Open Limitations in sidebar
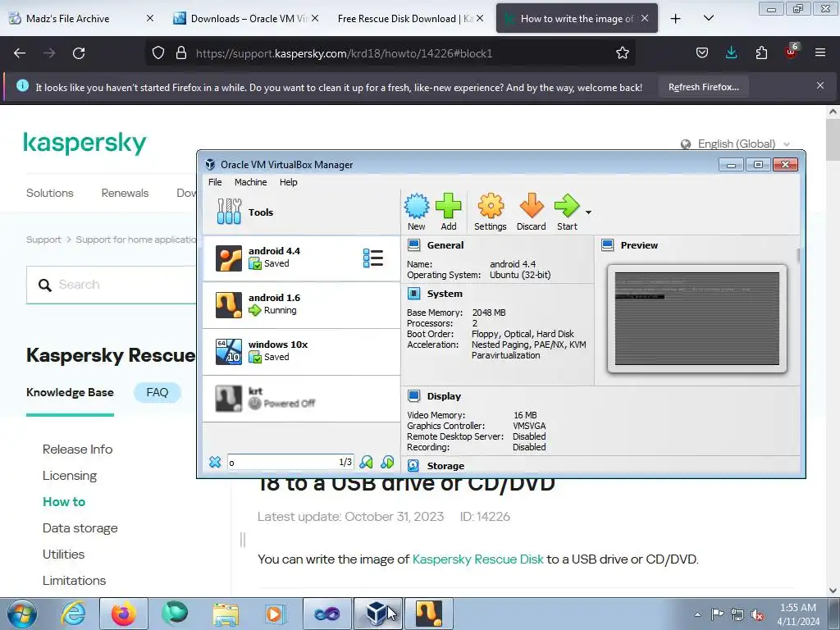Viewport: 840px width, 630px height. (x=74, y=581)
